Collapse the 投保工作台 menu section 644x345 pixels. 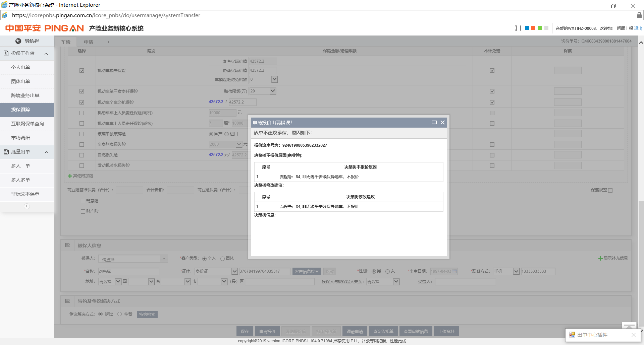pyautogui.click(x=46, y=54)
